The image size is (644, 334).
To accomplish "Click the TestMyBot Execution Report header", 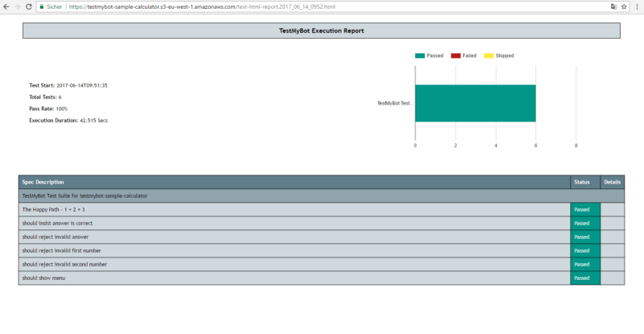I will (x=321, y=31).
